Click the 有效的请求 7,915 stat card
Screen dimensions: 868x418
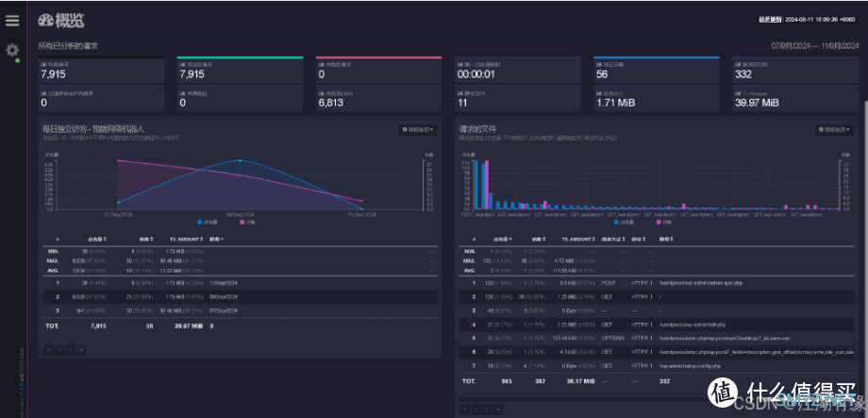pyautogui.click(x=241, y=71)
